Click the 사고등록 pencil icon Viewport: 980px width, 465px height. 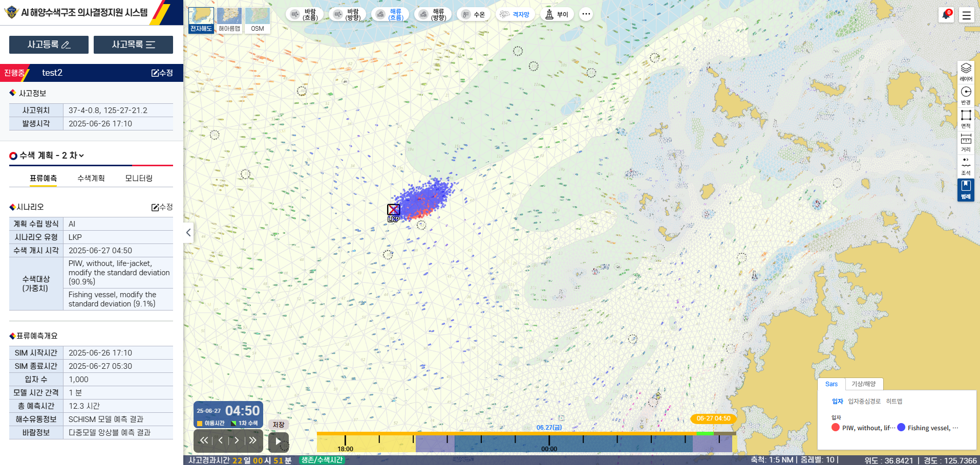66,45
